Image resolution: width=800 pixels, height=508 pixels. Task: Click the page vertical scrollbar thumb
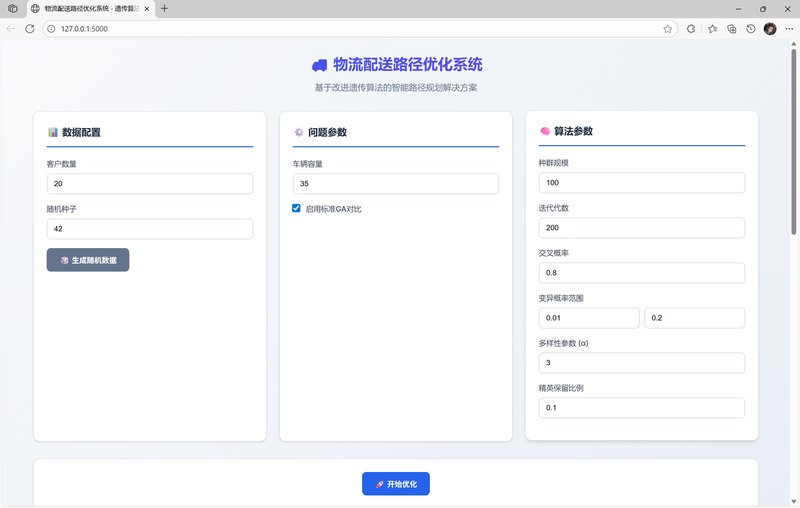click(x=793, y=141)
